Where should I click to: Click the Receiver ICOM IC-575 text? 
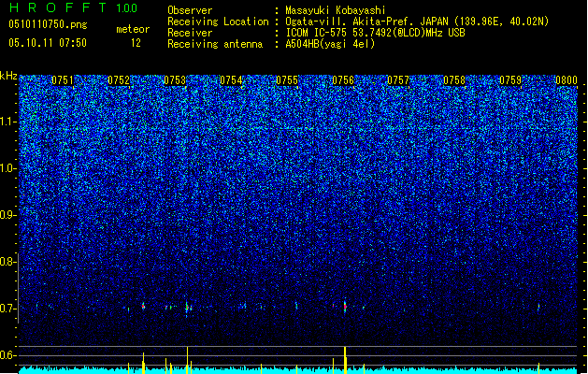[375, 33]
